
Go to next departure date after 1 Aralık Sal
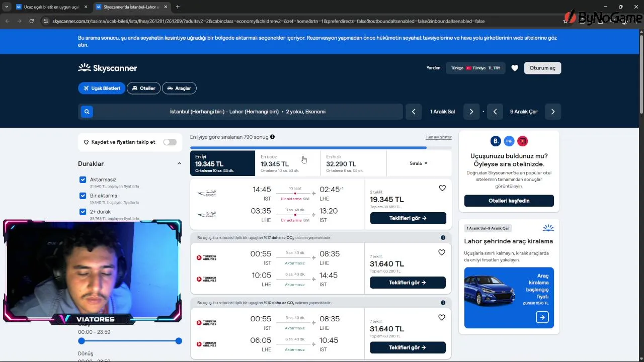[471, 112]
